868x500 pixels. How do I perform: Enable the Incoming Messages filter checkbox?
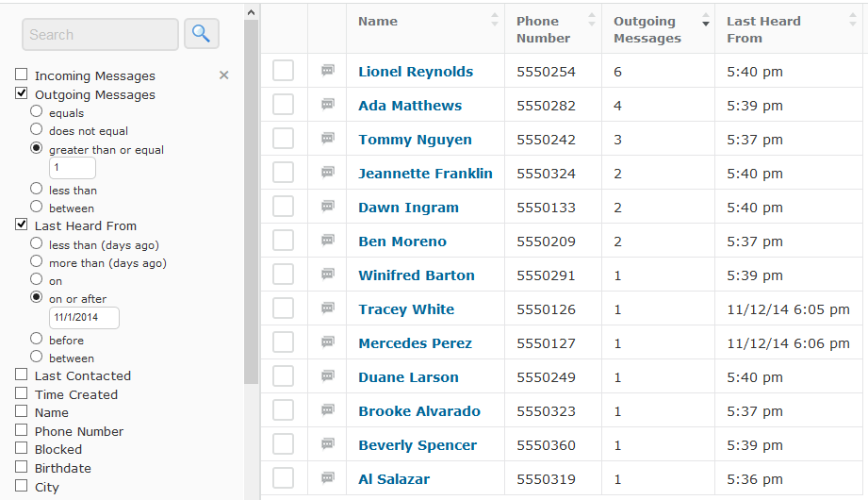[21, 75]
